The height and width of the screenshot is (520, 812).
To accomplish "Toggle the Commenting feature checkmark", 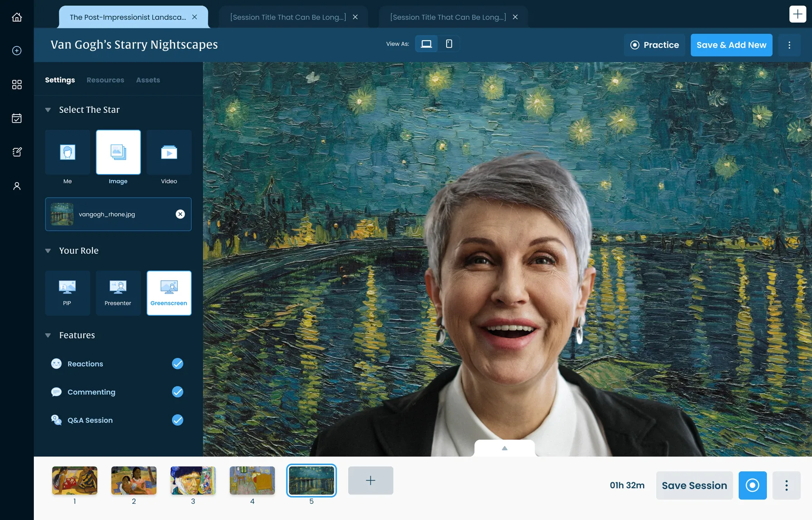I will tap(178, 392).
